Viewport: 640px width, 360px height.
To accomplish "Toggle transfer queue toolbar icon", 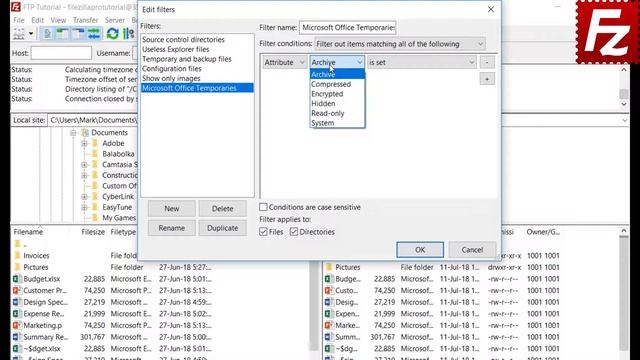I will tap(94, 33).
